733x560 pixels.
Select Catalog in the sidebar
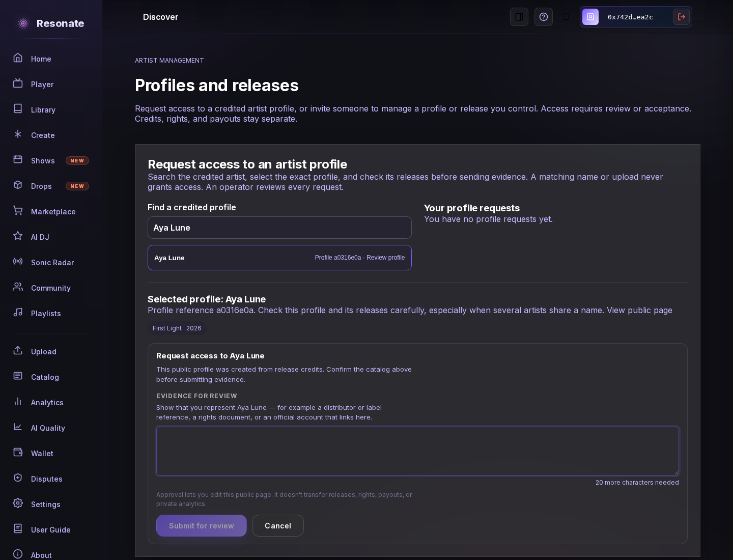click(51, 377)
